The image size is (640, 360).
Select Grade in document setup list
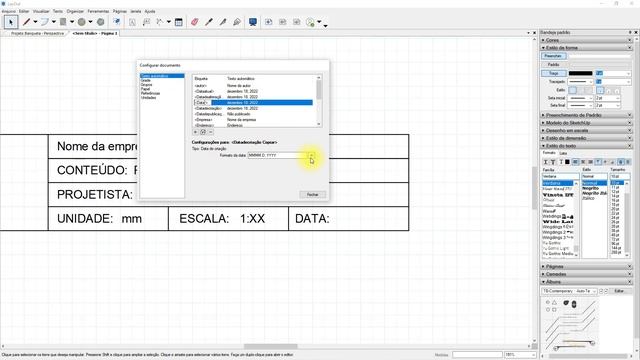[x=146, y=81]
